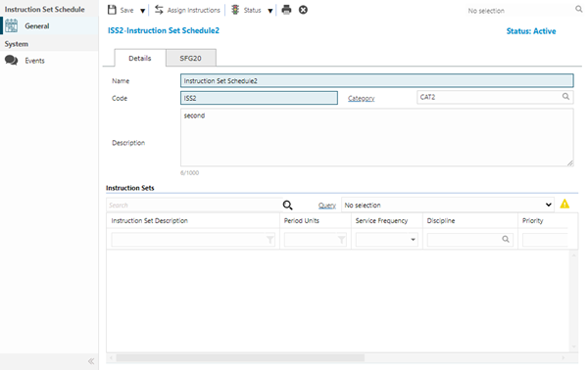Screen dimensions: 588x370
Task: Click the Query link label
Action: (x=327, y=206)
